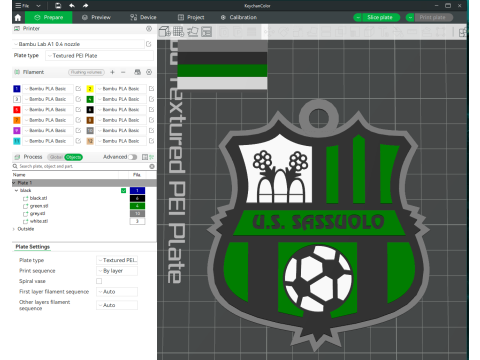Edit the Bambu Lab A1 printer preset
This screenshot has width=480, height=360.
click(x=149, y=44)
